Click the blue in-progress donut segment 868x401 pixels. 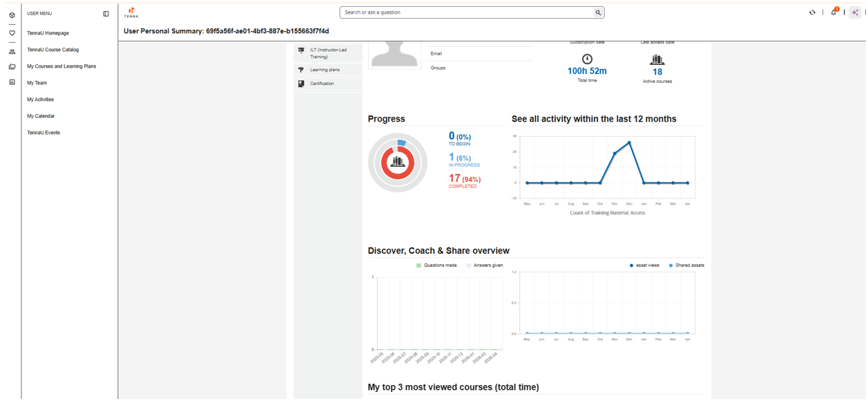click(401, 143)
